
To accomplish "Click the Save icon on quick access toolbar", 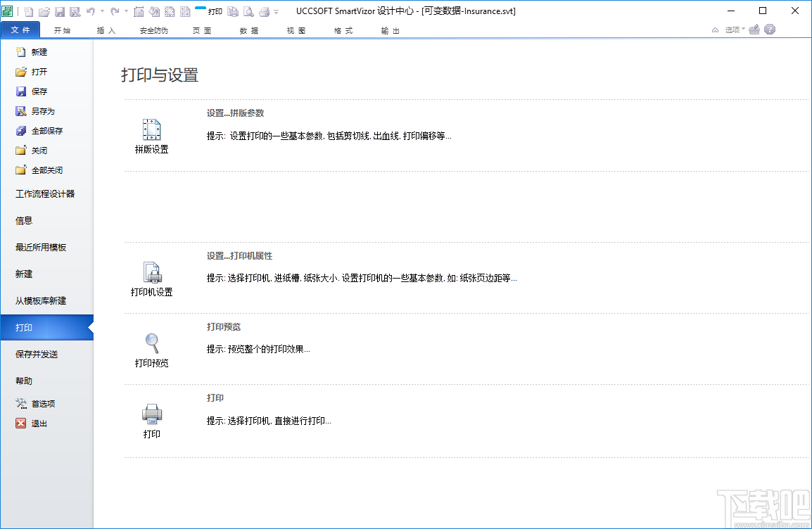I will [x=59, y=11].
